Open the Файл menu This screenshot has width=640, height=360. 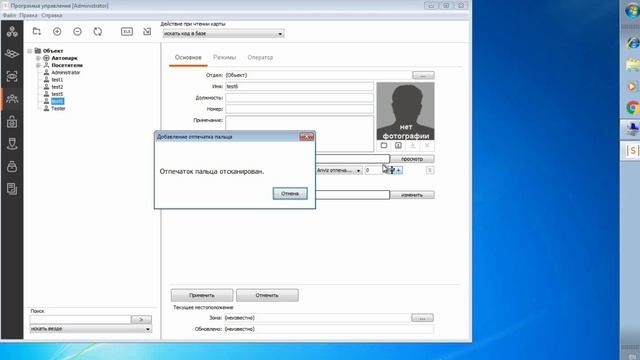[9, 15]
